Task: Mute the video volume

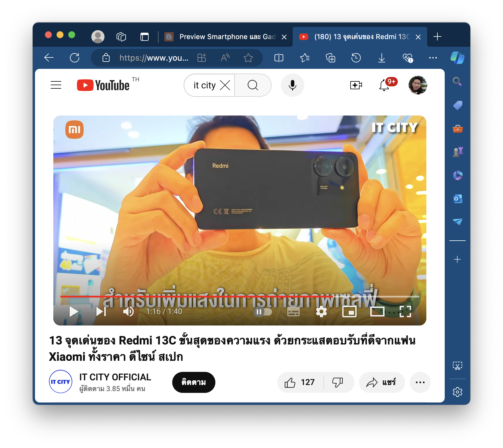Action: point(128,311)
